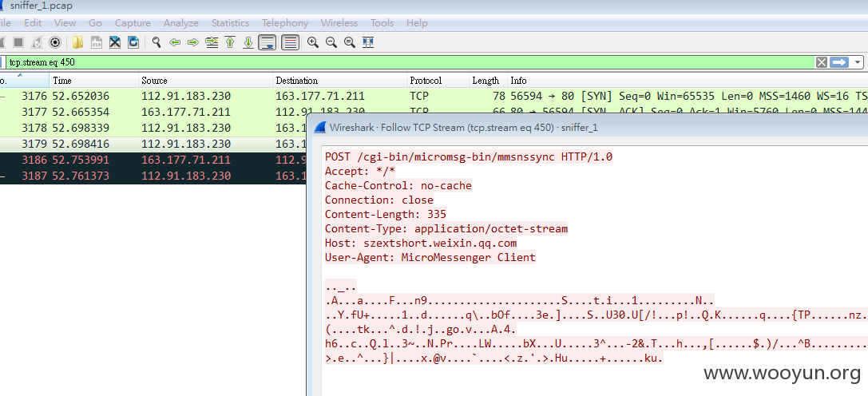Jump to the last packet
Screen dimensions: 868x396
(x=248, y=42)
